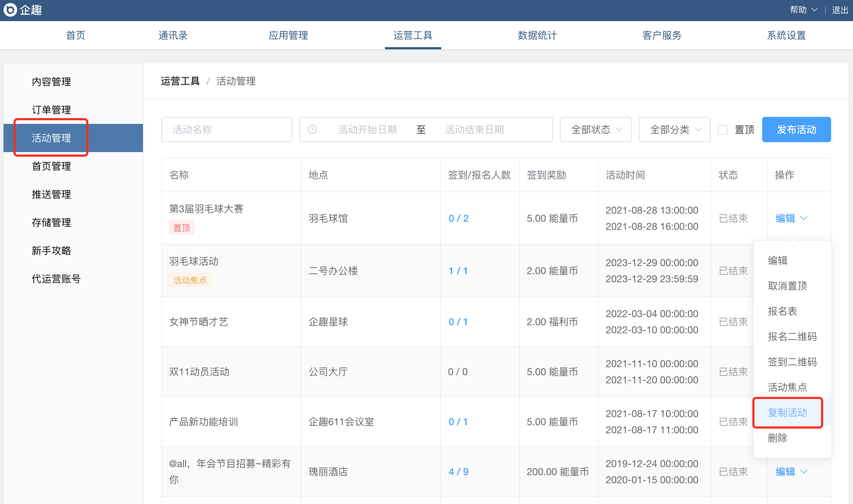Open the 全部状态 dropdown
The image size is (853, 504).
[596, 130]
